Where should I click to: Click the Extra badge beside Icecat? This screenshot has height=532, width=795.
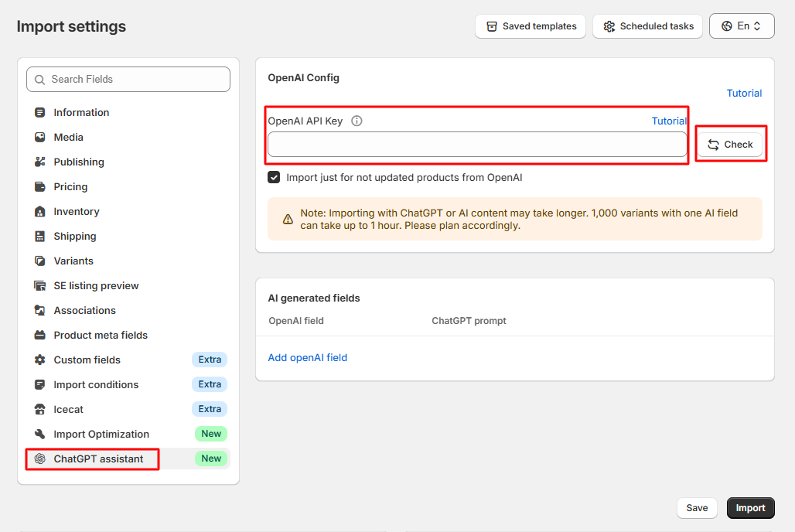(210, 409)
